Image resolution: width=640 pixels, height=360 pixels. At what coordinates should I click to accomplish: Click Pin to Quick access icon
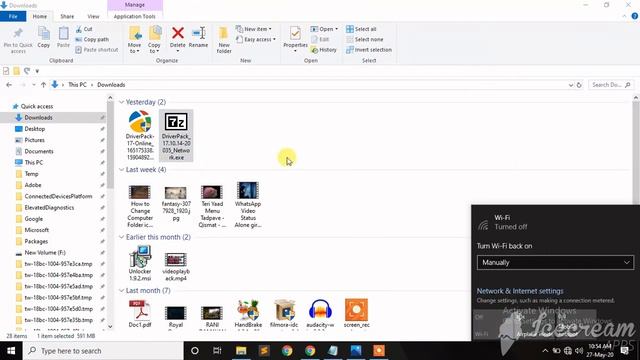(x=18, y=40)
